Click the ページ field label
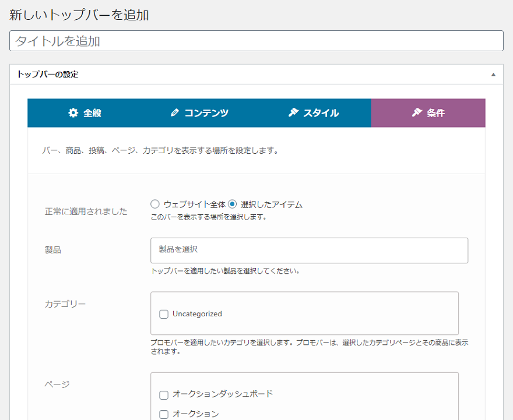The image size is (513, 420). pyautogui.click(x=57, y=384)
